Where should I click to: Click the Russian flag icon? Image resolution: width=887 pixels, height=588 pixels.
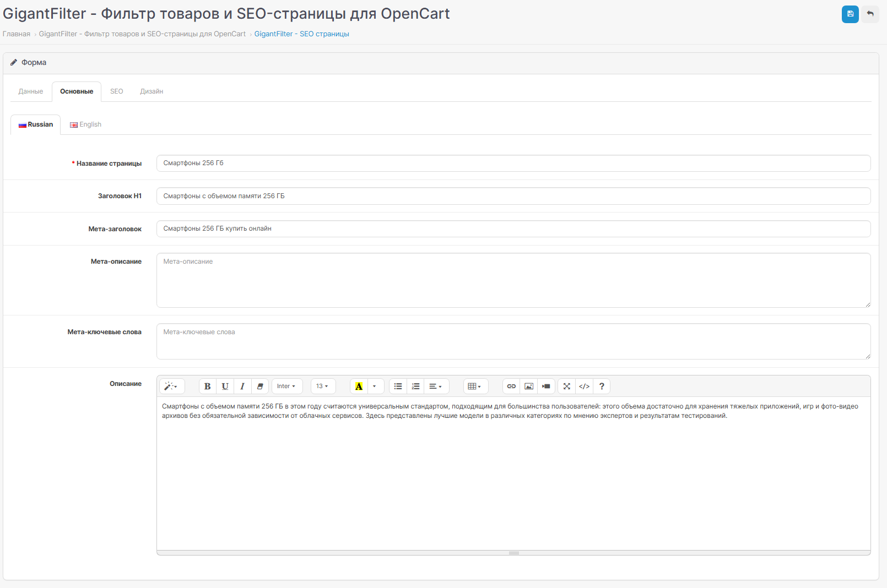23,125
